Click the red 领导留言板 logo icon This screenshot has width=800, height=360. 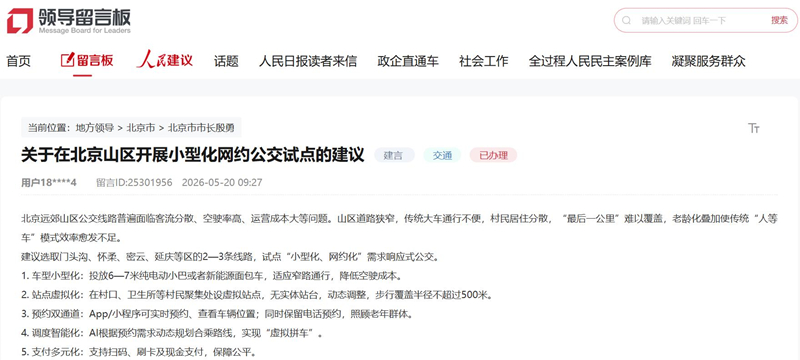[19, 20]
